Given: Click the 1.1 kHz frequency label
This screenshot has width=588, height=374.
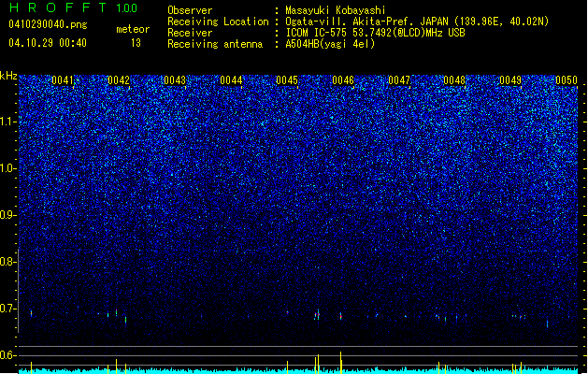Looking at the screenshot, I should click(8, 122).
